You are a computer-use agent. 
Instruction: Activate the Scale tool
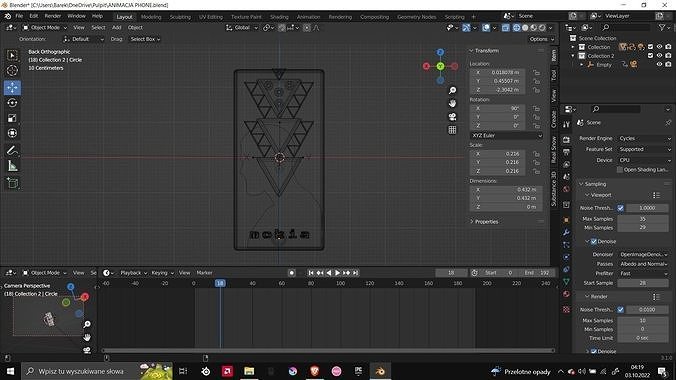click(x=12, y=118)
